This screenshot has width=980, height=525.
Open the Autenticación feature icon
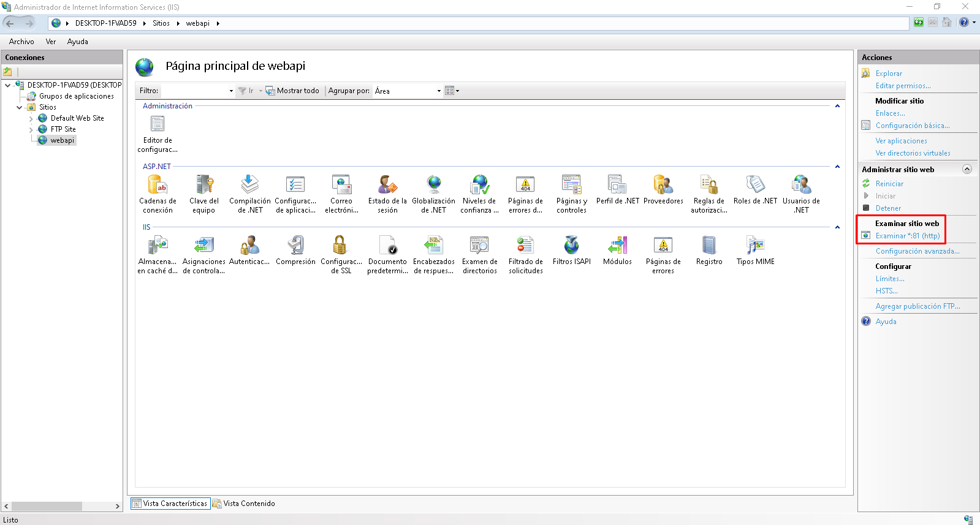[249, 246]
